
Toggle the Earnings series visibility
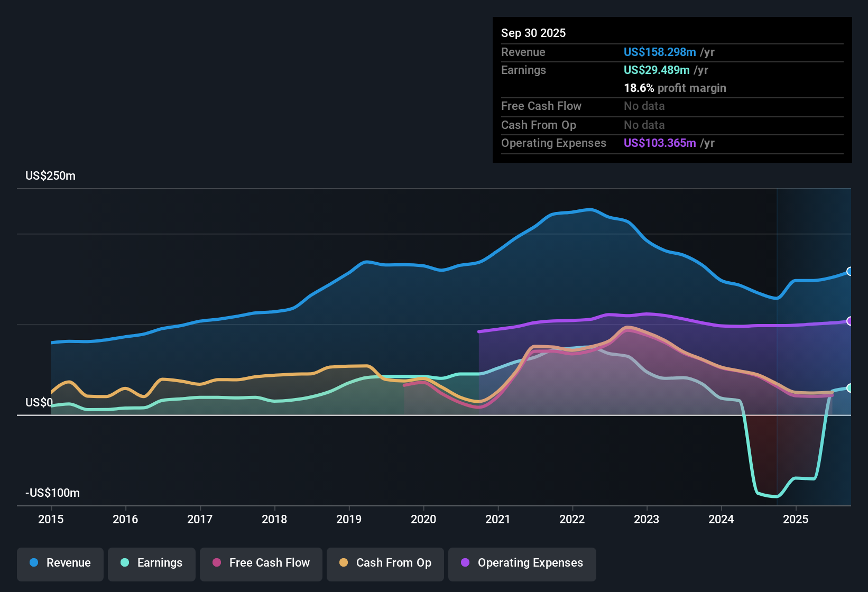[x=152, y=563]
